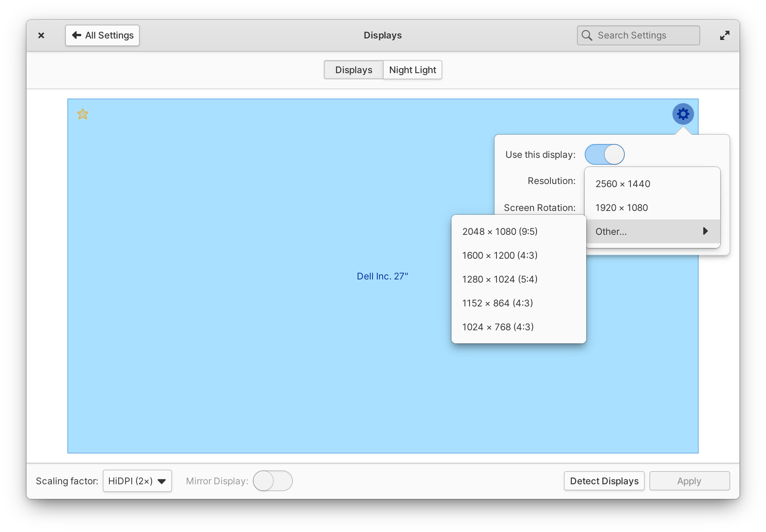Enable the Use this display option

(x=604, y=154)
